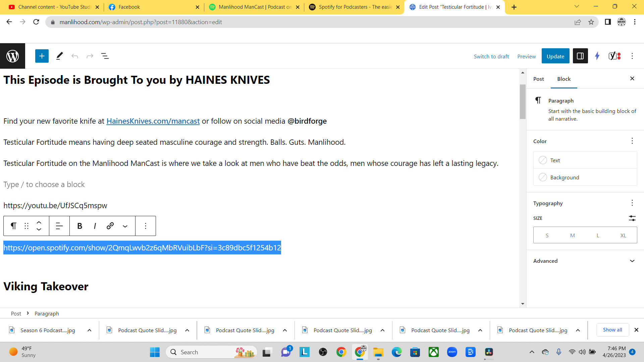This screenshot has height=362, width=644.
Task: Switch to the Post tab
Action: coord(539,79)
